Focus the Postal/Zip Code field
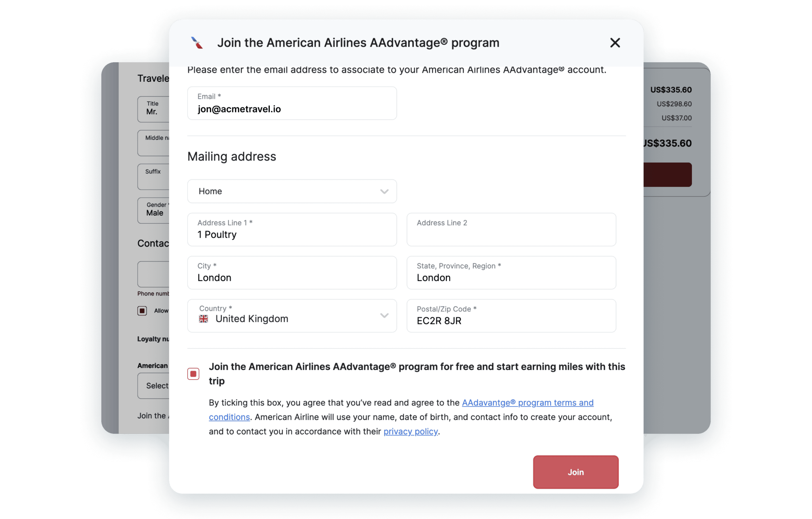 click(511, 316)
